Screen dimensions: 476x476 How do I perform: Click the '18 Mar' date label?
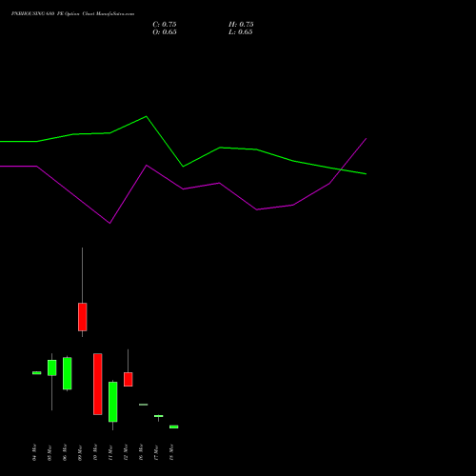pyautogui.click(x=171, y=452)
